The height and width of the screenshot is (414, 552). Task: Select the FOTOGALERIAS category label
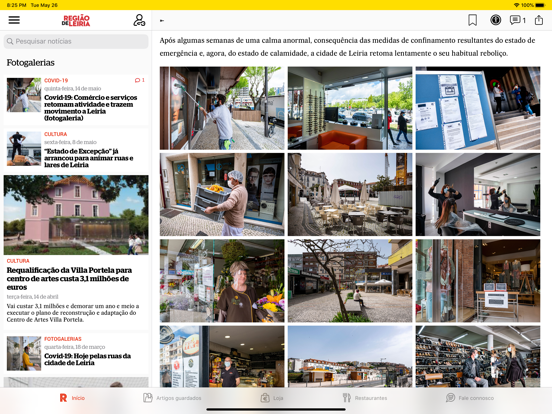pos(63,339)
